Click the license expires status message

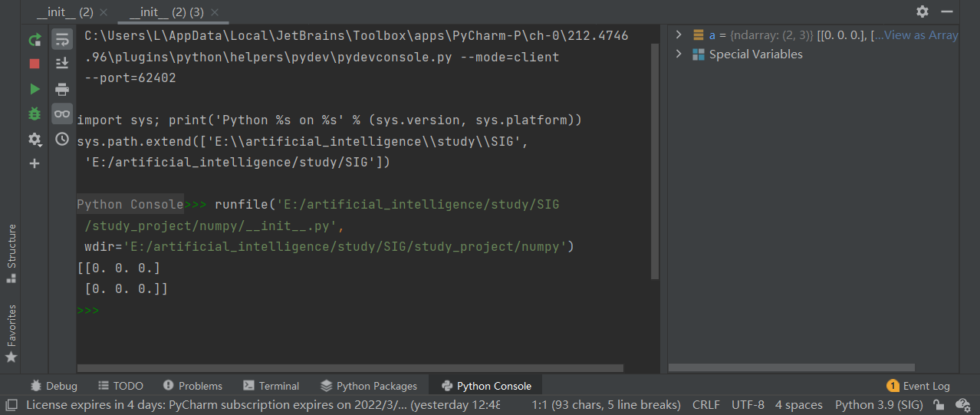(263, 405)
